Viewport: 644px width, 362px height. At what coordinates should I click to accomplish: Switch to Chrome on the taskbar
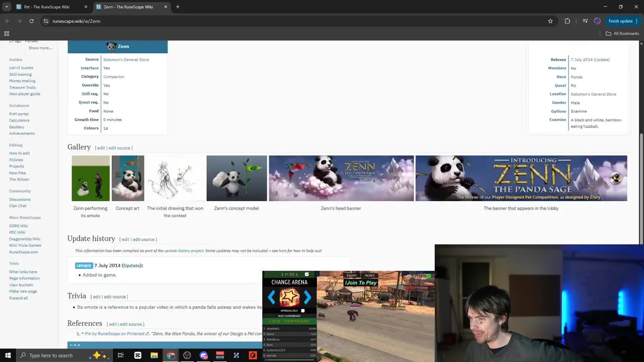pos(171,355)
